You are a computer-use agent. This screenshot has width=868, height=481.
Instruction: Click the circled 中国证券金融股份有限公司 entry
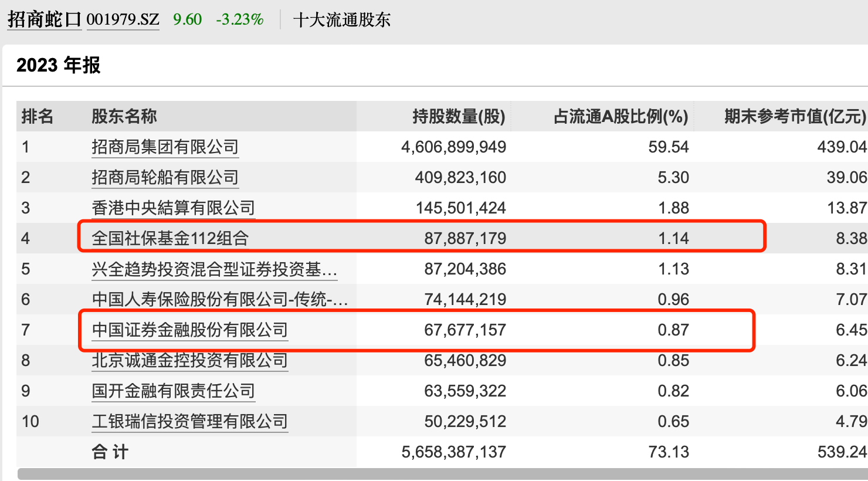(x=190, y=330)
